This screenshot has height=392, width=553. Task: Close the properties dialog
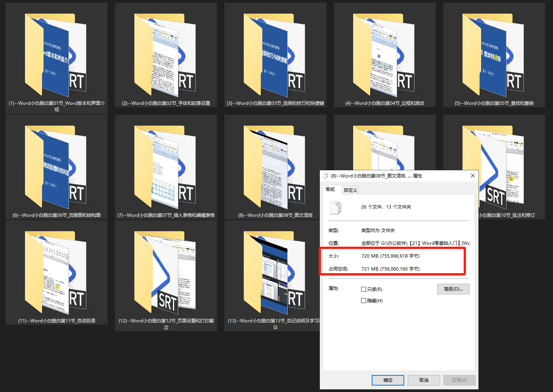coord(473,176)
